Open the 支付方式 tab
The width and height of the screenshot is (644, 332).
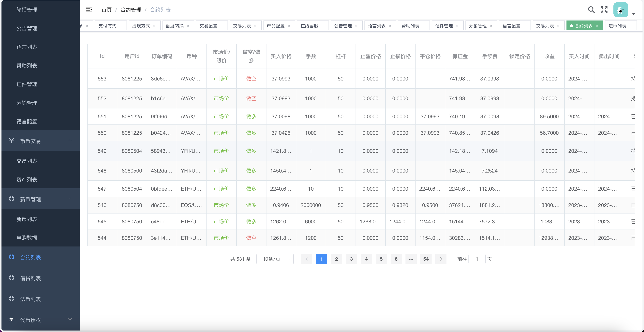point(108,26)
